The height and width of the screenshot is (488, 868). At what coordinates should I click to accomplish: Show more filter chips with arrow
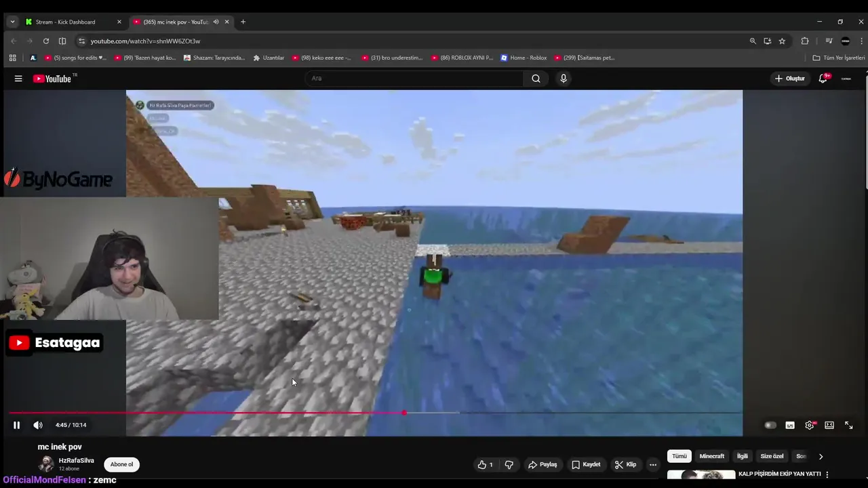[x=821, y=456]
